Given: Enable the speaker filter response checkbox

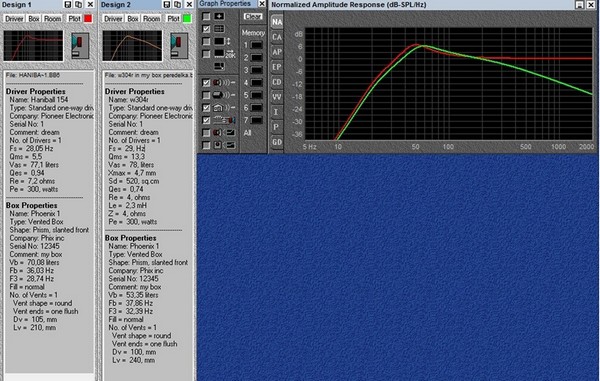Looking at the screenshot, I should click(206, 133).
